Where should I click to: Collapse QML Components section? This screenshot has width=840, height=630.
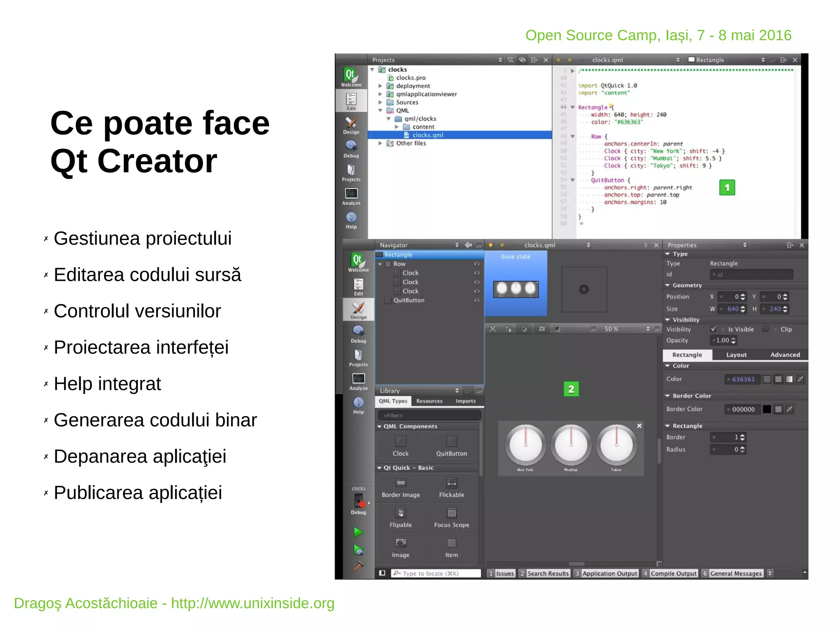[379, 426]
